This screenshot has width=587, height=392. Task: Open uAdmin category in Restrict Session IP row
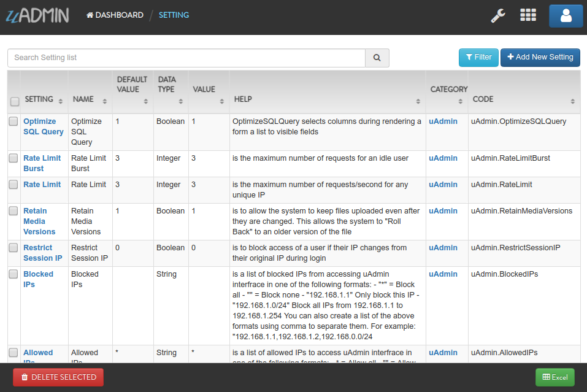tap(443, 247)
